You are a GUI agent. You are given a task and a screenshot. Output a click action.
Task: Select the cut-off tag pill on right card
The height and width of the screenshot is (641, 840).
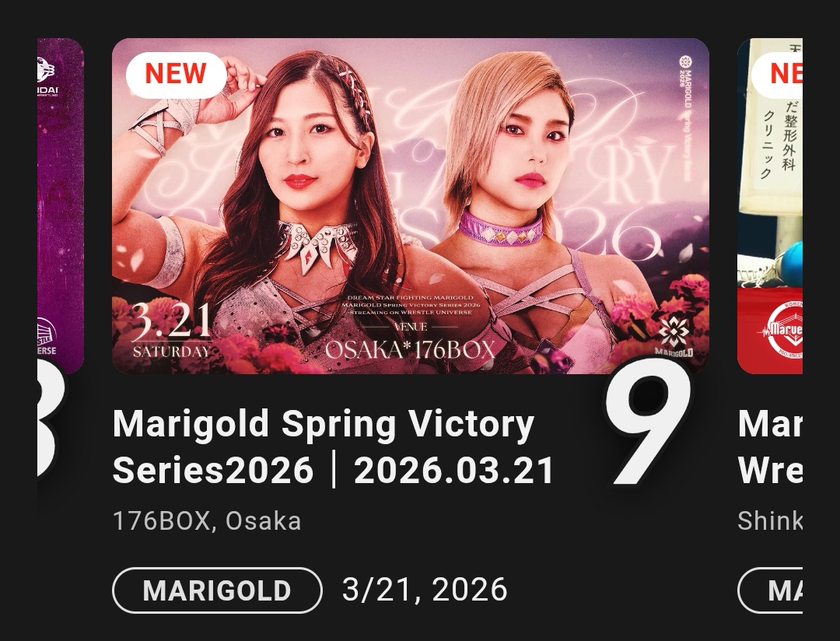(770, 590)
